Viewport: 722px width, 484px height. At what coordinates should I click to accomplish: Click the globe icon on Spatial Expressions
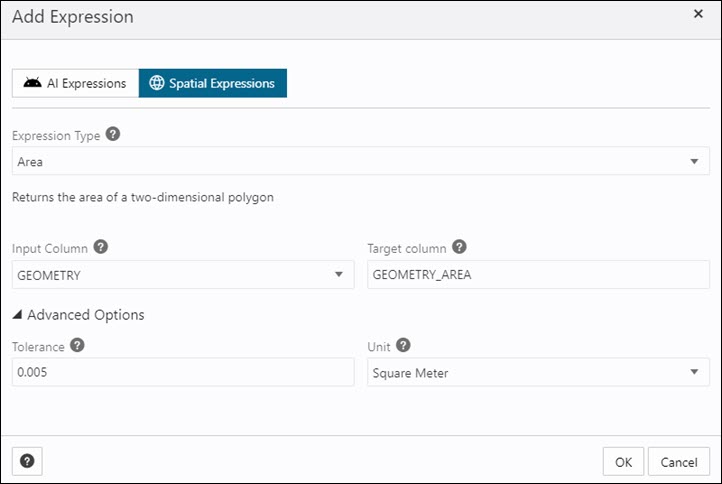156,83
